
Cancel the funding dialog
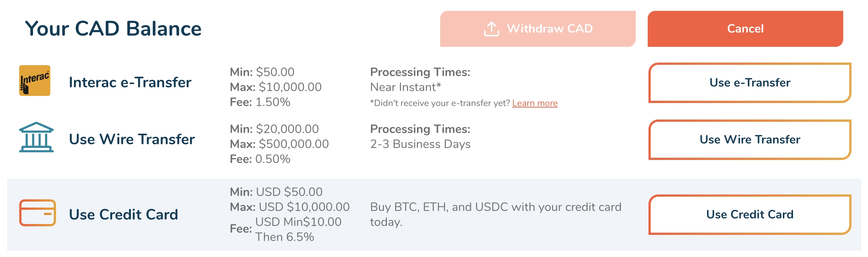tap(745, 29)
